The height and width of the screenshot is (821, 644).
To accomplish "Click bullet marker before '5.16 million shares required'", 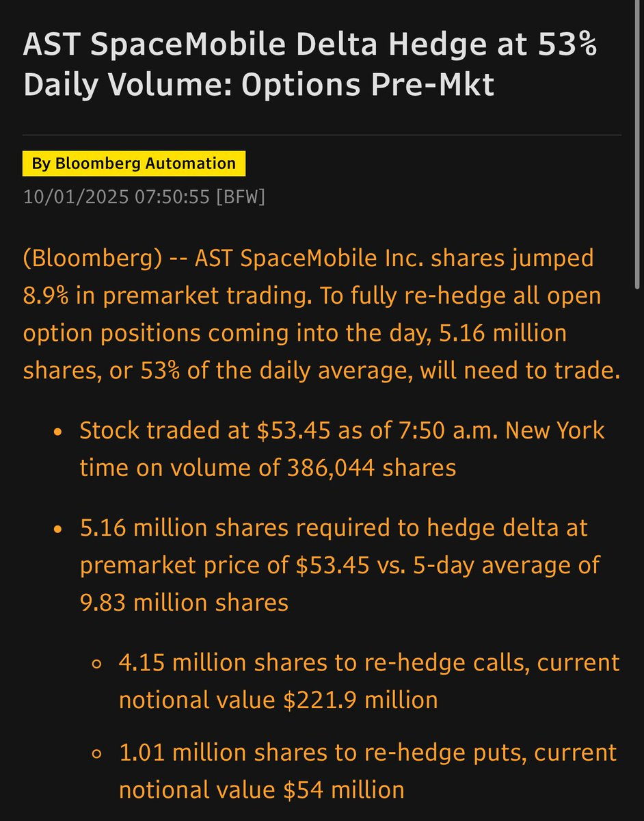I will click(x=58, y=530).
